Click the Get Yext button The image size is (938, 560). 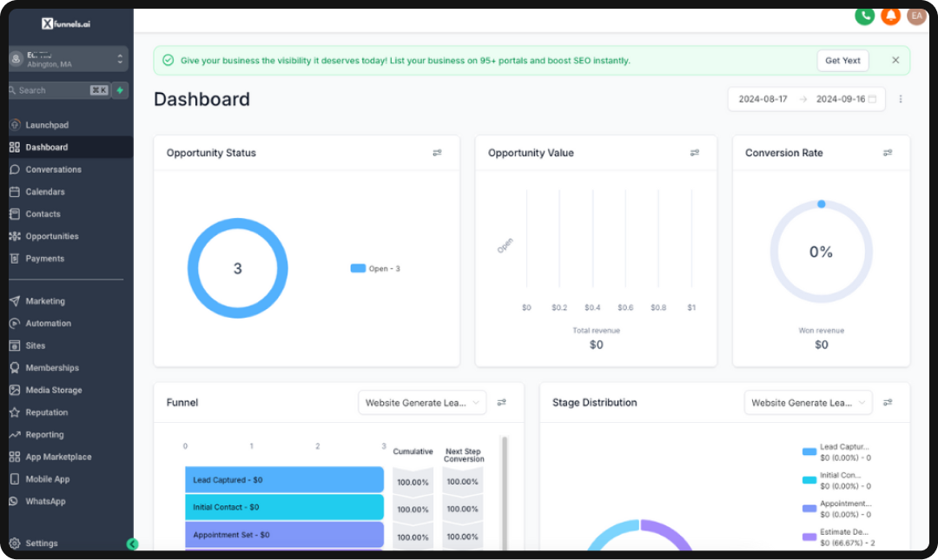[x=842, y=60]
